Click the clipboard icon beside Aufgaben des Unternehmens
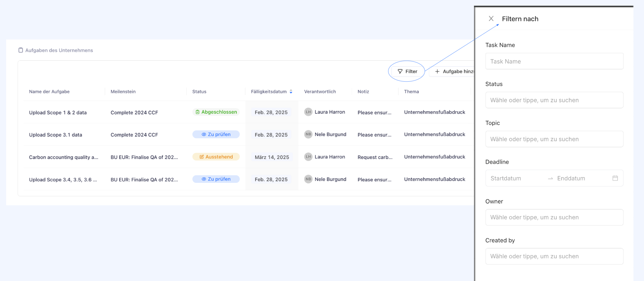The height and width of the screenshot is (281, 644). click(21, 50)
